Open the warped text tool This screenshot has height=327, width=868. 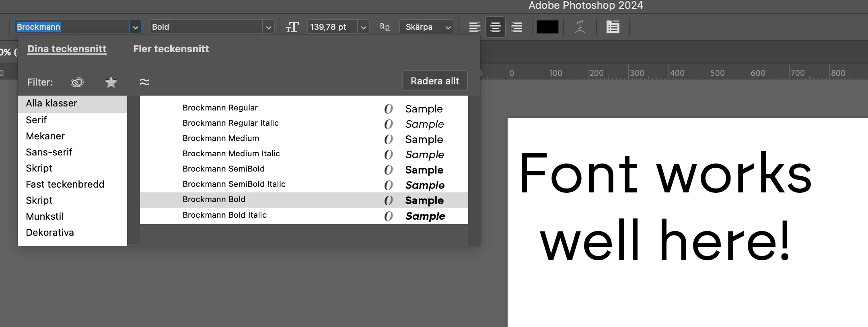(x=580, y=27)
